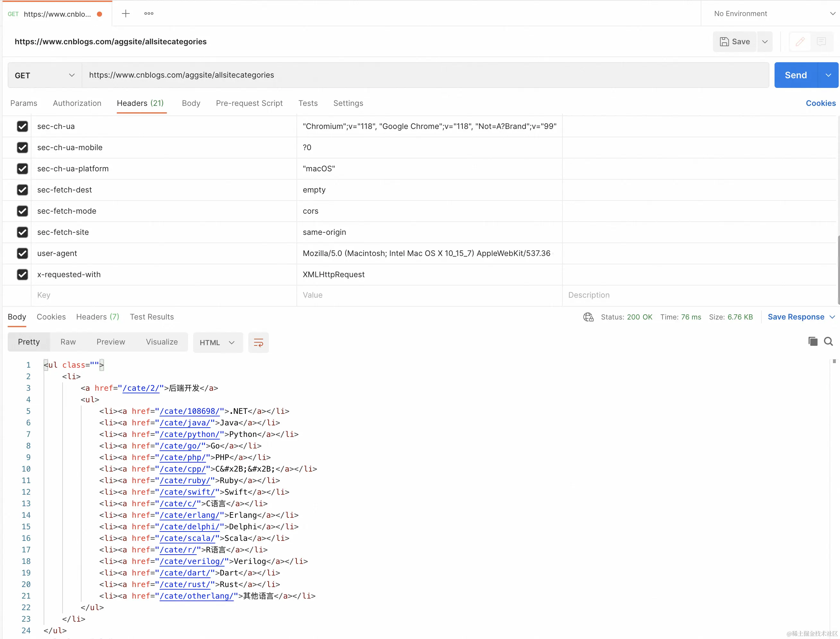Open the comments icon beside Save
The width and height of the screenshot is (840, 639).
pos(821,41)
